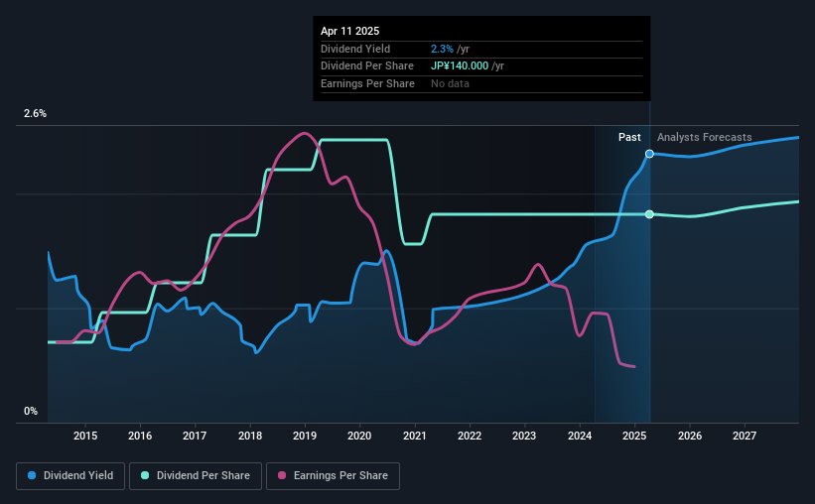Select the 2027 label on the timeline
The image size is (815, 504).
pos(745,436)
